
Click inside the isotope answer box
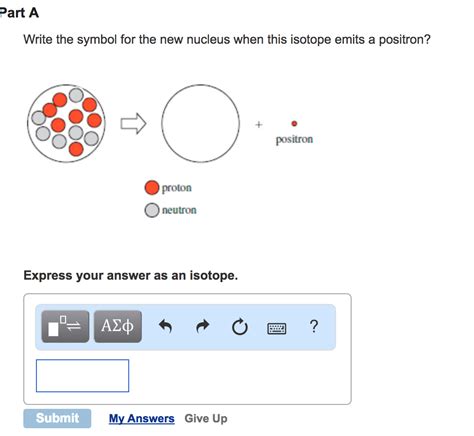tap(82, 376)
